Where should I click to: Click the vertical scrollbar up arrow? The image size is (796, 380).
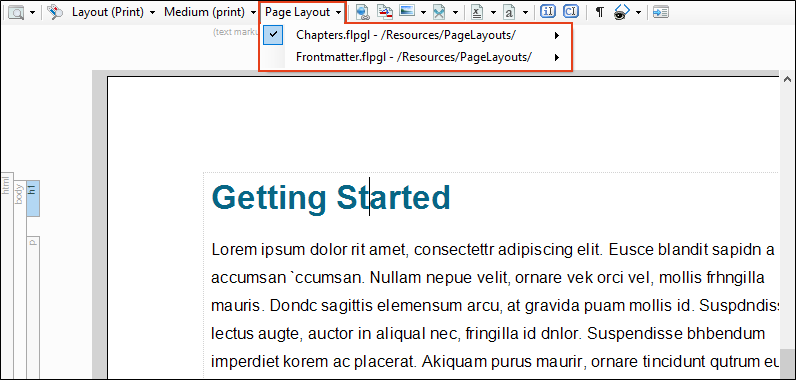787,79
